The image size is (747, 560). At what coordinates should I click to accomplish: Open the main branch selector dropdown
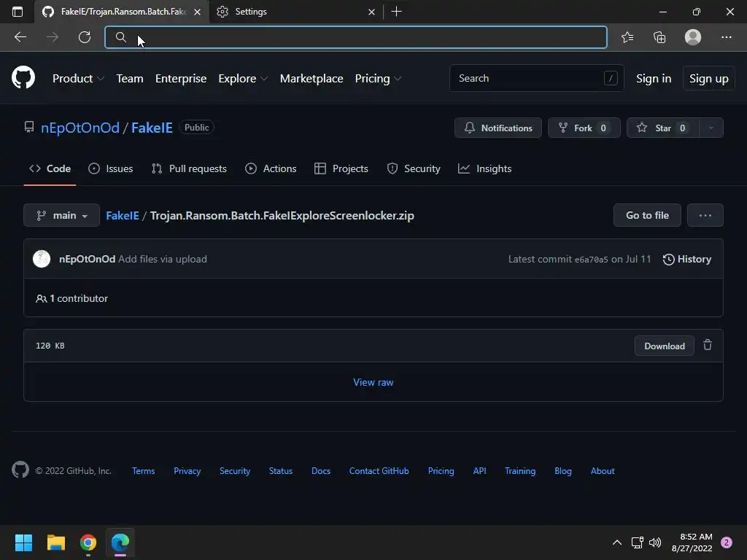61,215
